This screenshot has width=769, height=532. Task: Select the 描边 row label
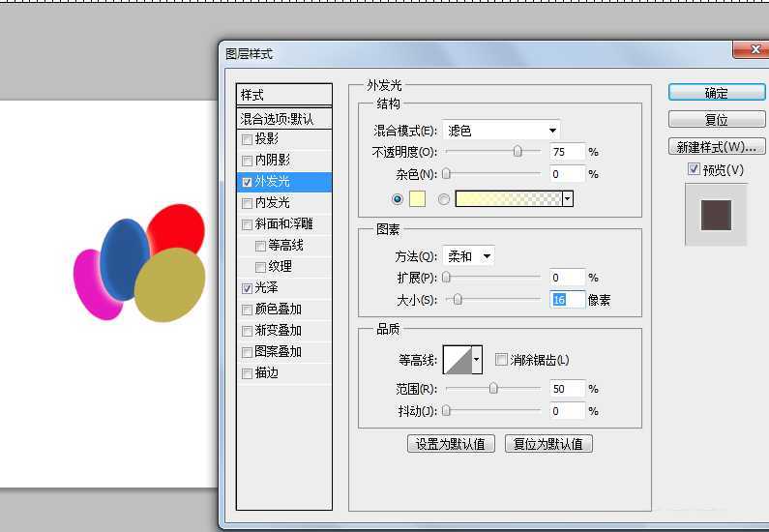(267, 373)
